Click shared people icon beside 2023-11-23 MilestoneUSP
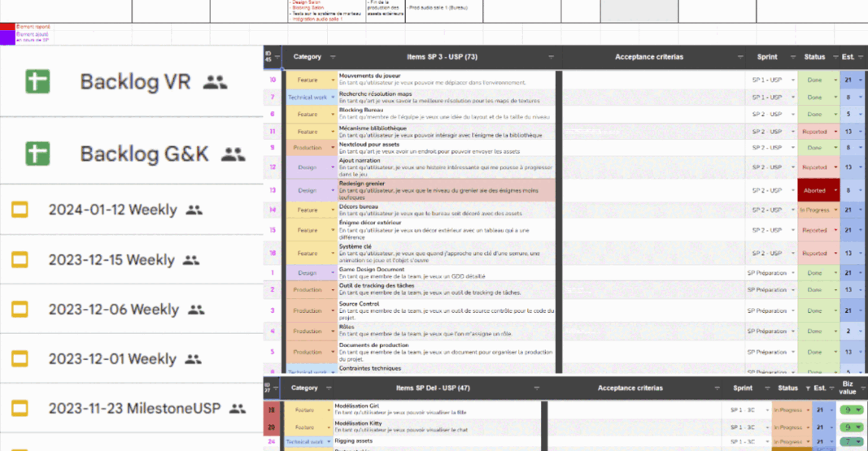Screen dimensions: 868x451 [x=238, y=409]
